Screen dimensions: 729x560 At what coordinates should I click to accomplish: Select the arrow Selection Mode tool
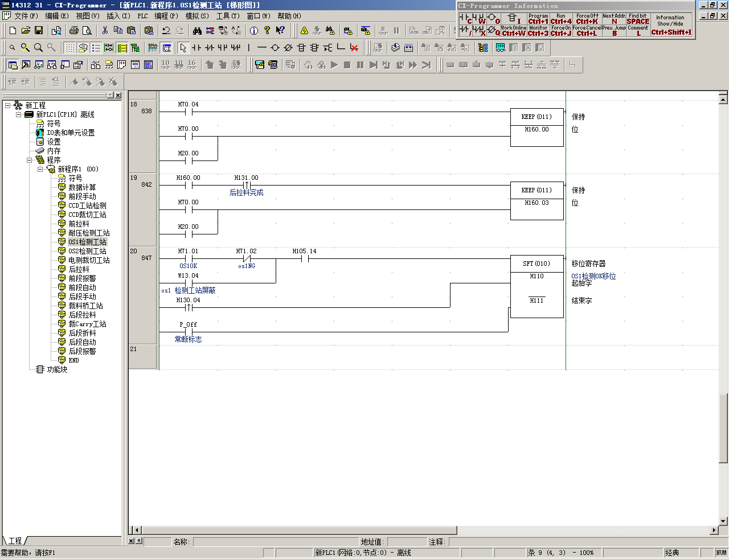[183, 48]
